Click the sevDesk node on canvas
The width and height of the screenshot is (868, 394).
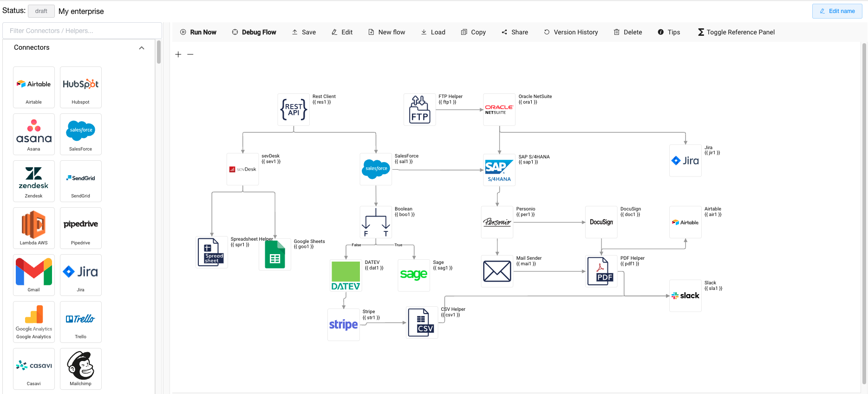pos(243,169)
